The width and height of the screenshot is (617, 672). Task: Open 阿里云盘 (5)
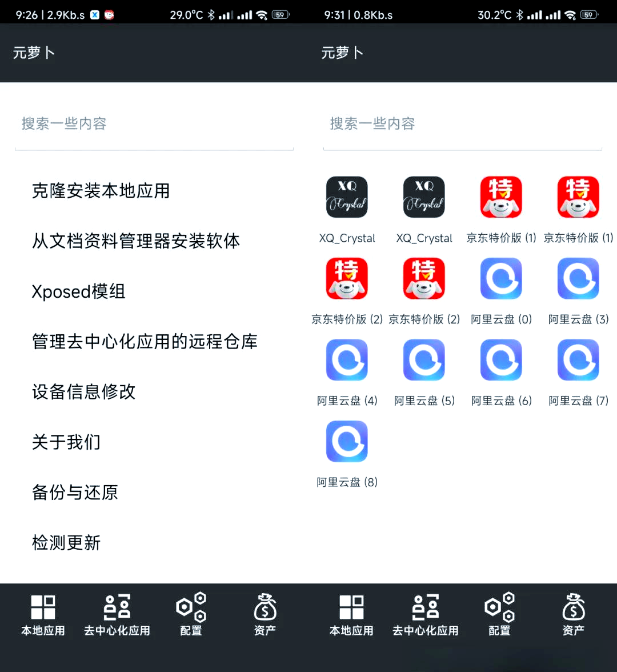tap(424, 360)
